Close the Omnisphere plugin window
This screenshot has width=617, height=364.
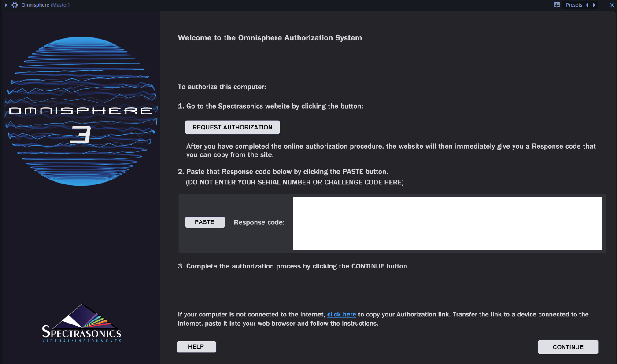[x=612, y=5]
